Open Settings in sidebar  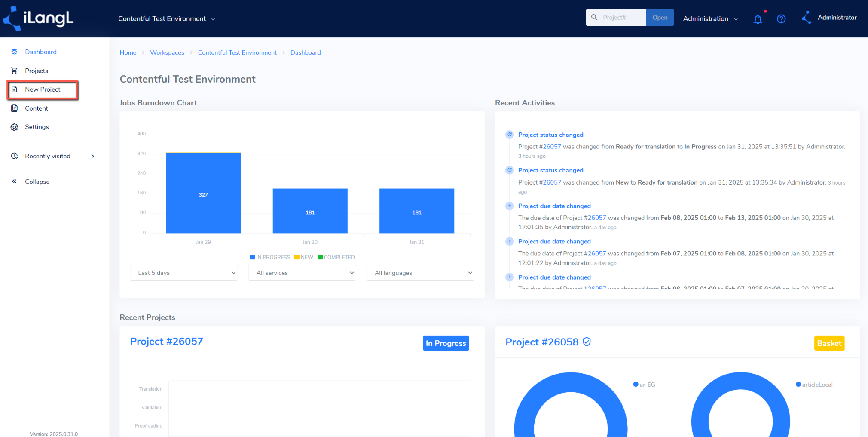pyautogui.click(x=37, y=127)
